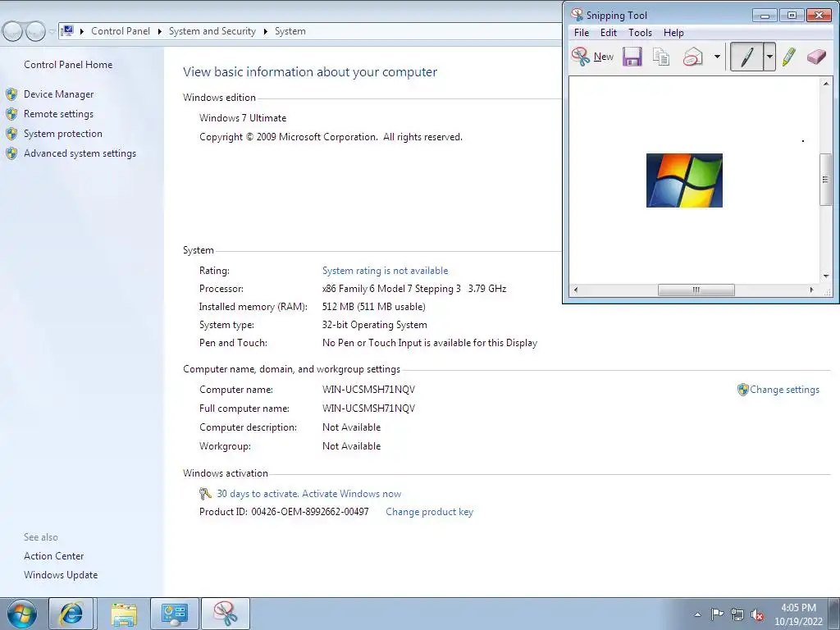Click the Snipping Tool horizontal scrollbar thumb
Image resolution: width=840 pixels, height=630 pixels.
696,290
